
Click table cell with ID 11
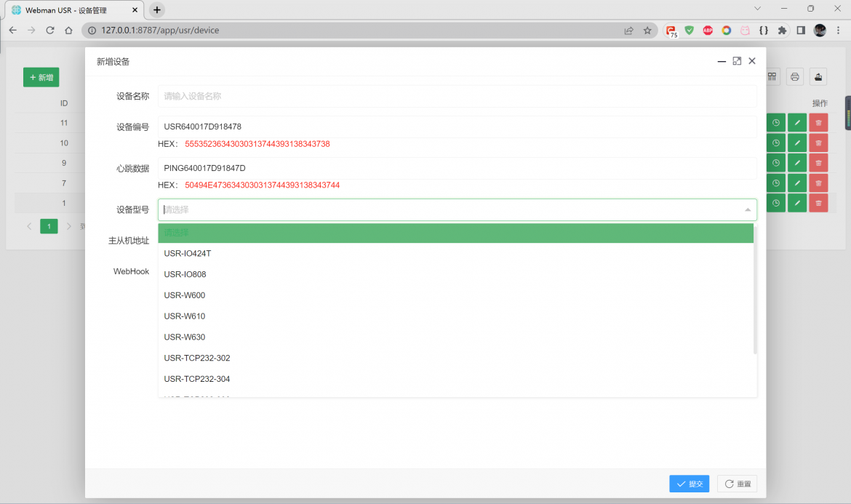click(64, 123)
